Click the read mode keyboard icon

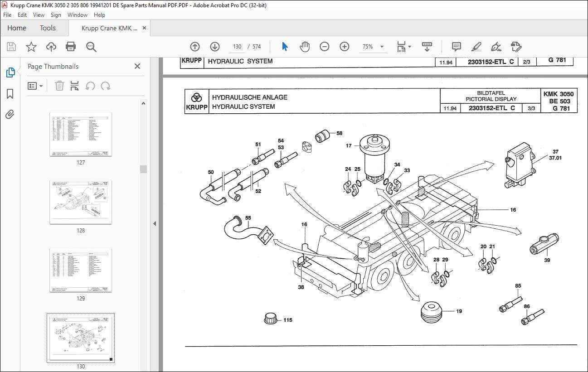point(427,47)
